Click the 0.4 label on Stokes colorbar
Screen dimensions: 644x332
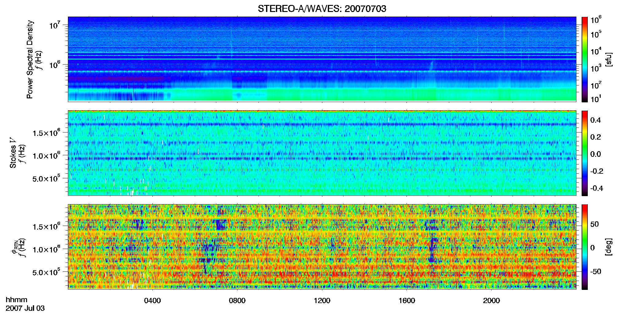click(595, 120)
